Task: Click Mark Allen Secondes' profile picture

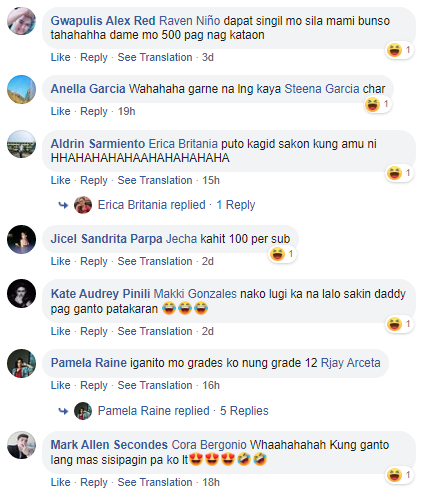Action: 22,445
